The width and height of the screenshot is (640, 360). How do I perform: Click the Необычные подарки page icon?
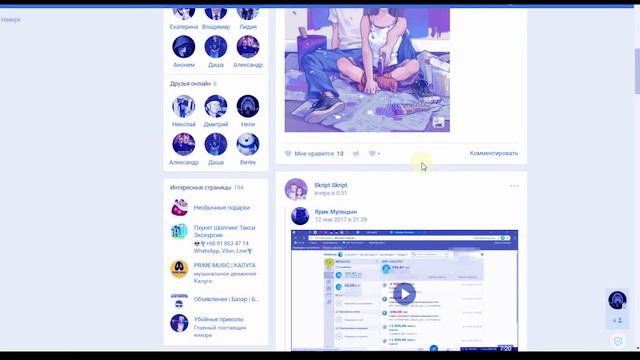tap(179, 207)
